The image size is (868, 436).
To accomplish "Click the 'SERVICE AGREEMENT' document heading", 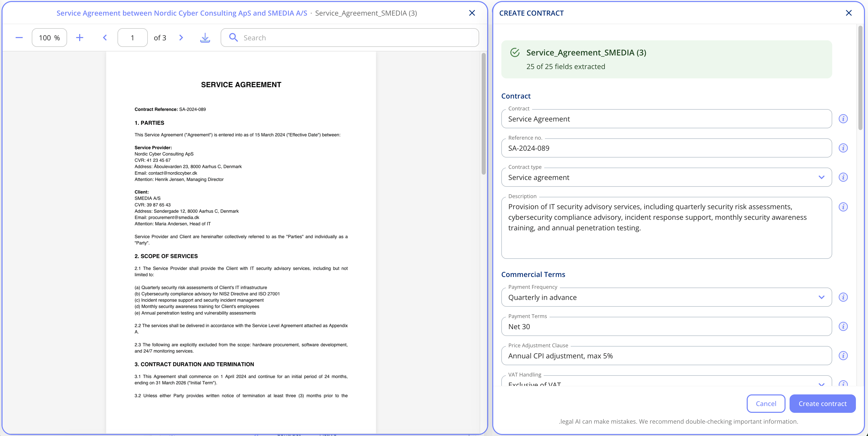I will click(x=241, y=85).
